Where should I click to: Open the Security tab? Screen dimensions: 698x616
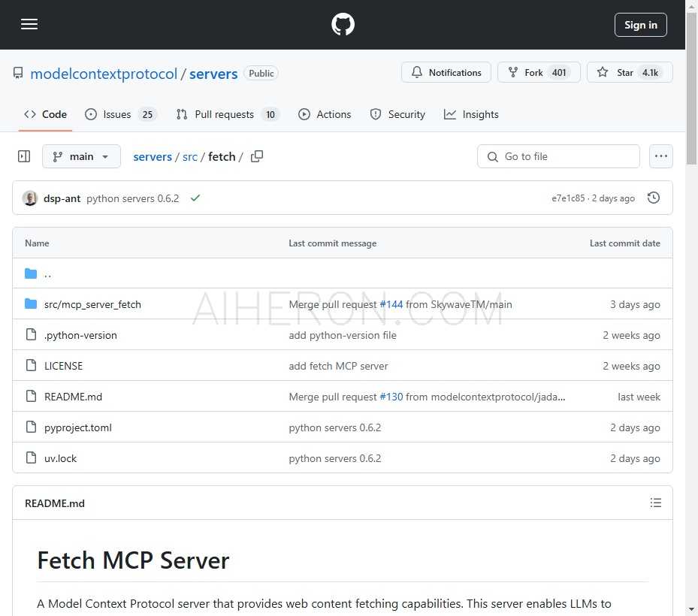point(397,114)
